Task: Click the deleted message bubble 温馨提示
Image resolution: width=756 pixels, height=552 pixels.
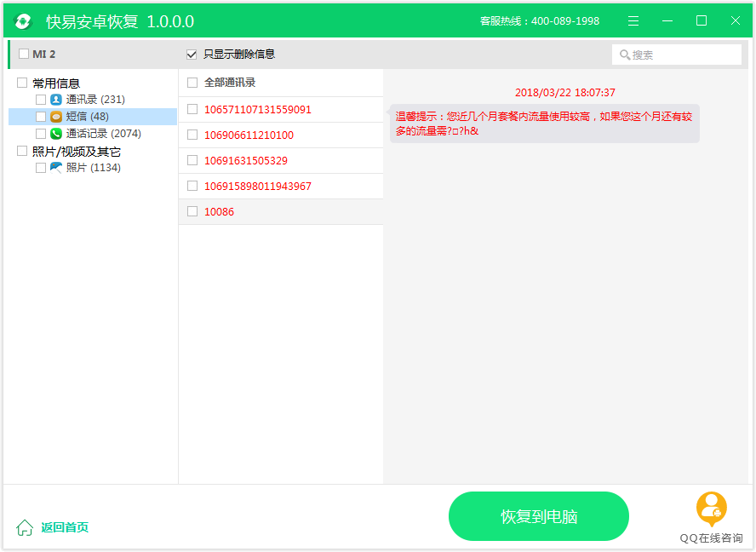Action: coord(544,124)
